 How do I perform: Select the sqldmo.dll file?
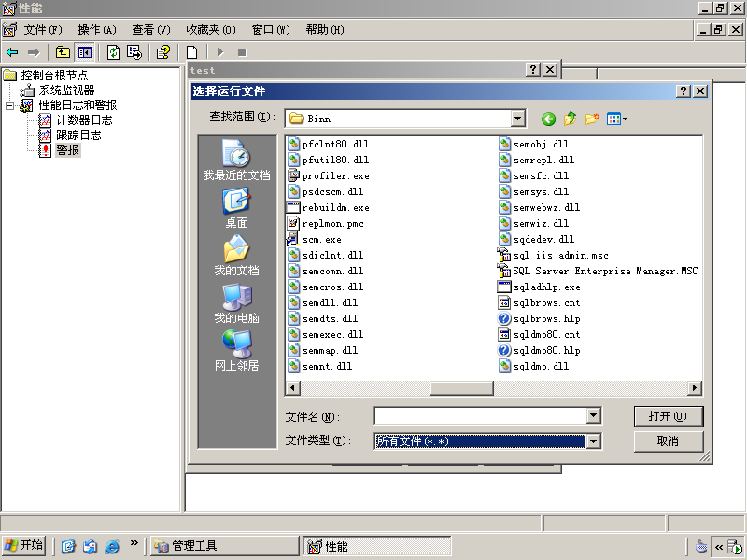tap(533, 366)
